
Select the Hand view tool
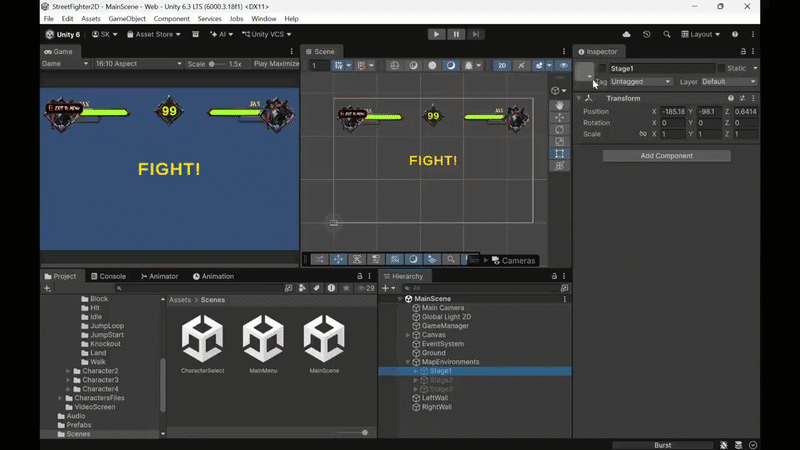[x=560, y=105]
